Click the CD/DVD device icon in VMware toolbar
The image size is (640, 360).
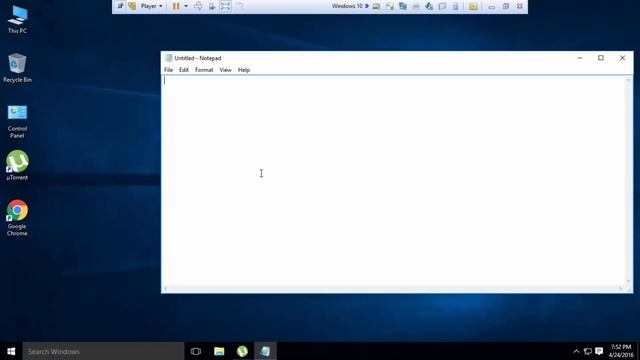click(x=390, y=7)
